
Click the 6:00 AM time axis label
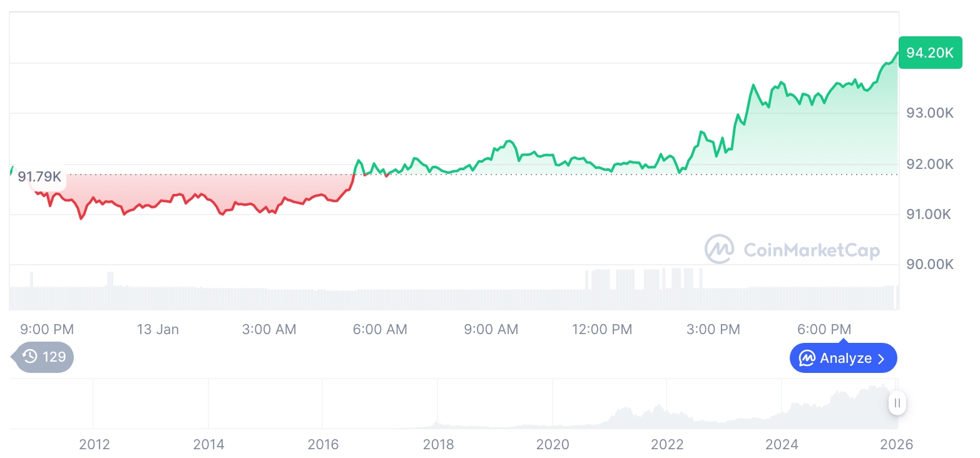click(380, 329)
